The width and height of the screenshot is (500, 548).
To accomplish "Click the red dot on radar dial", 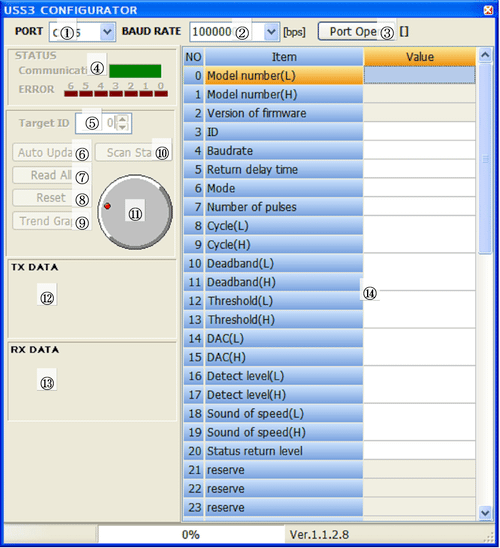I will (x=107, y=206).
